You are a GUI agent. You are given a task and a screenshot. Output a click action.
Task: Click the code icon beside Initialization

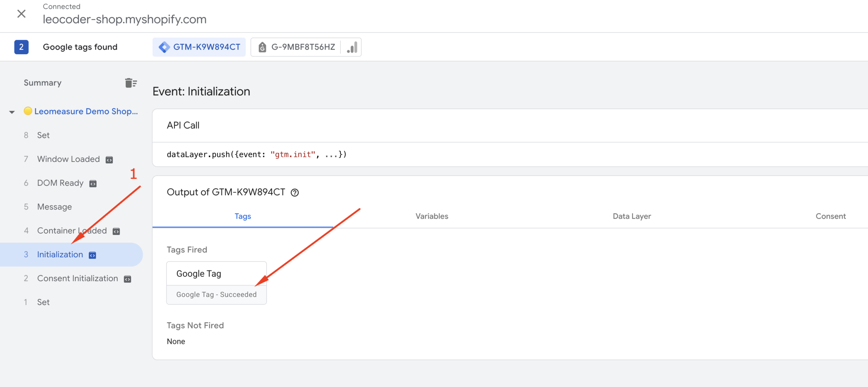(x=92, y=255)
